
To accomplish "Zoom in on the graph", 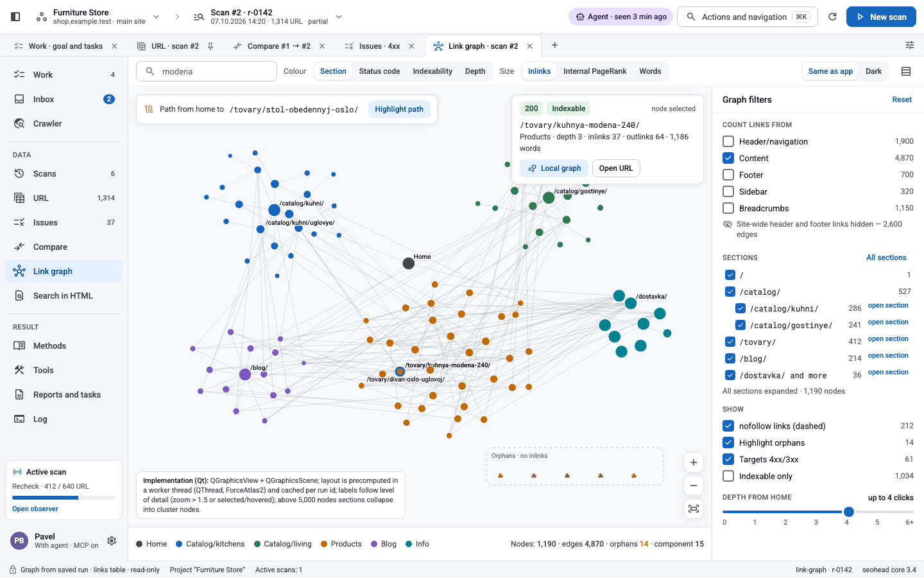I will [694, 462].
